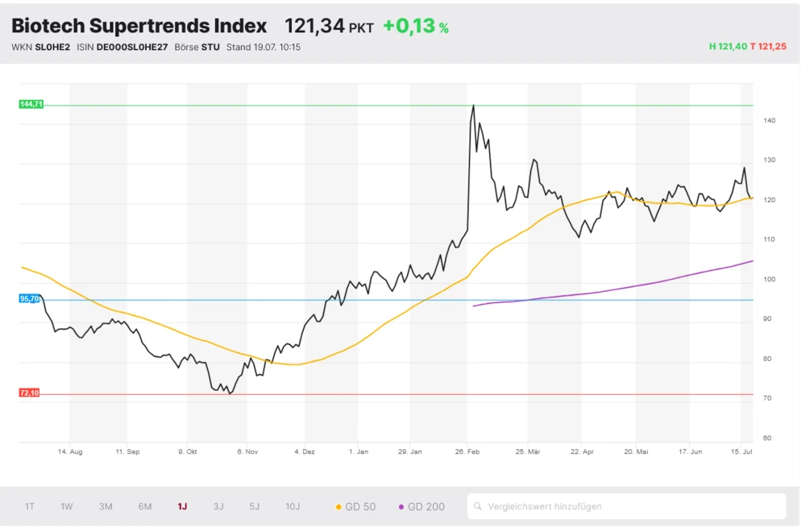Click the green 144,71 high price marker
This screenshot has width=806, height=532.
tap(29, 104)
